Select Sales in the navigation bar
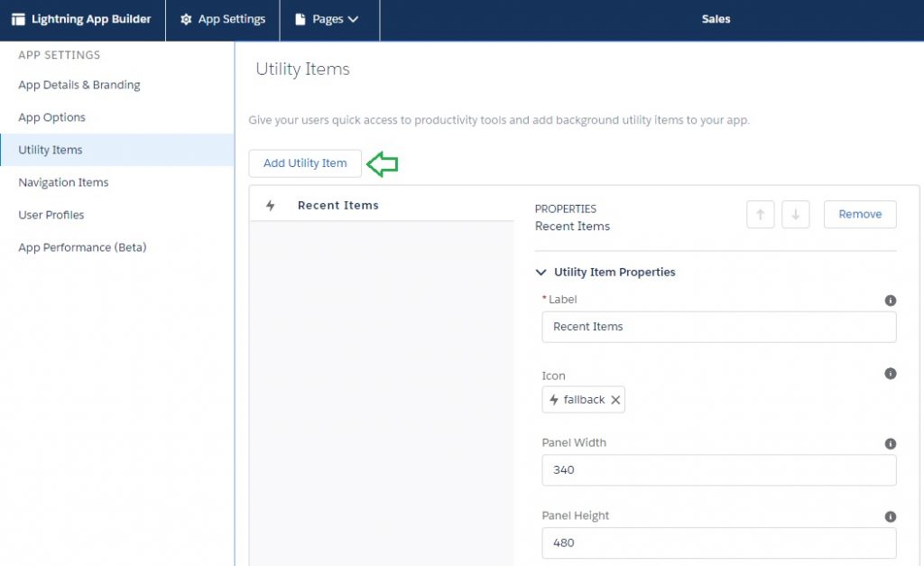924x566 pixels. pyautogui.click(x=716, y=18)
